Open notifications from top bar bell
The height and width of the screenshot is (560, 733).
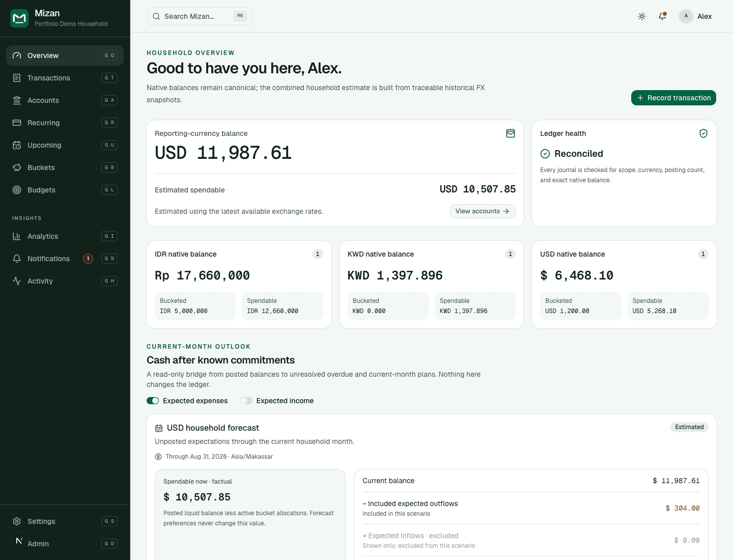click(x=662, y=16)
